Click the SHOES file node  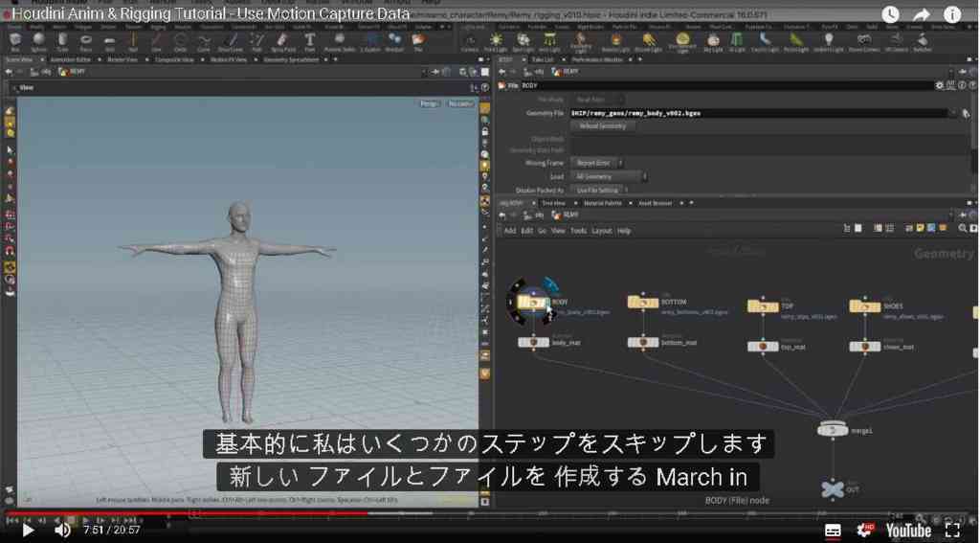click(865, 305)
